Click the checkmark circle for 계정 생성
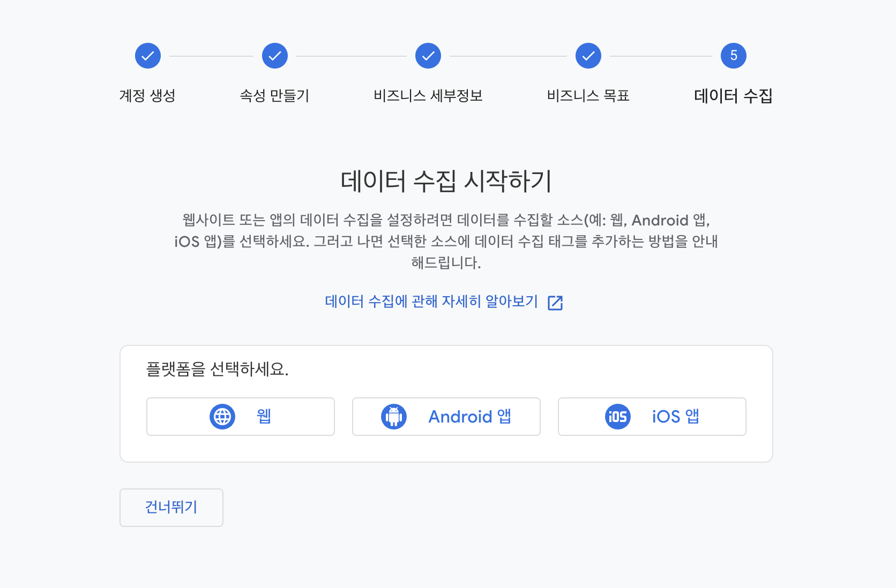Viewport: 896px width, 588px height. click(148, 56)
